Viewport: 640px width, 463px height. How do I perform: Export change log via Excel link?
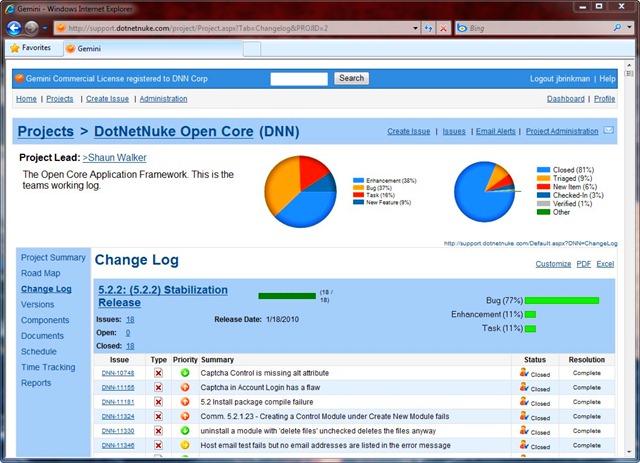(x=605, y=264)
